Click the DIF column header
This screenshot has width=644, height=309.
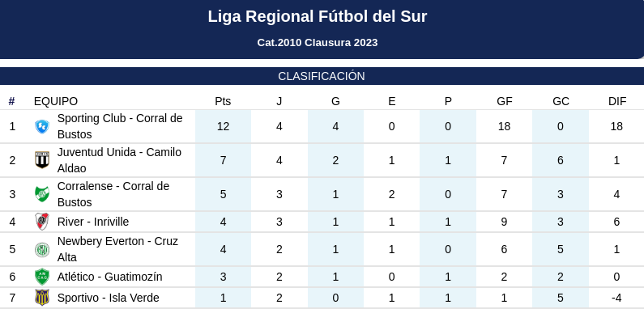click(617, 101)
